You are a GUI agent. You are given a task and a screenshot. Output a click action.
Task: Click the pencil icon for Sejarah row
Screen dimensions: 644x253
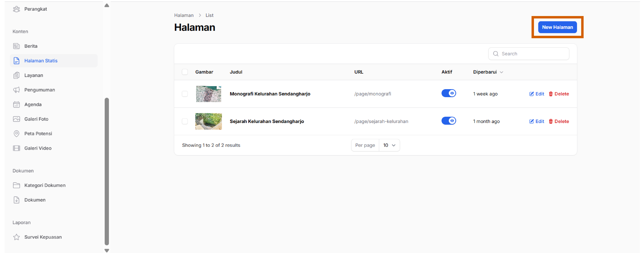[x=531, y=121]
